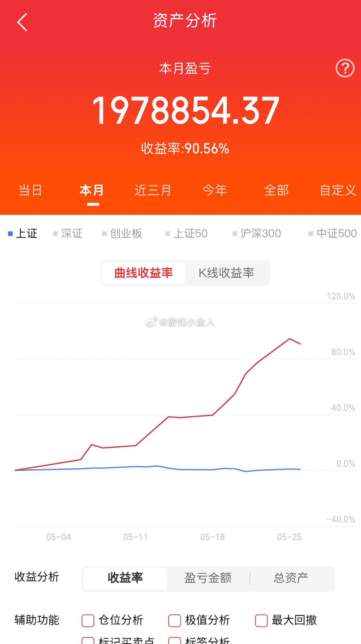The height and width of the screenshot is (644, 361).
Task: Click the red curve peak near 05-25
Action: (x=289, y=339)
